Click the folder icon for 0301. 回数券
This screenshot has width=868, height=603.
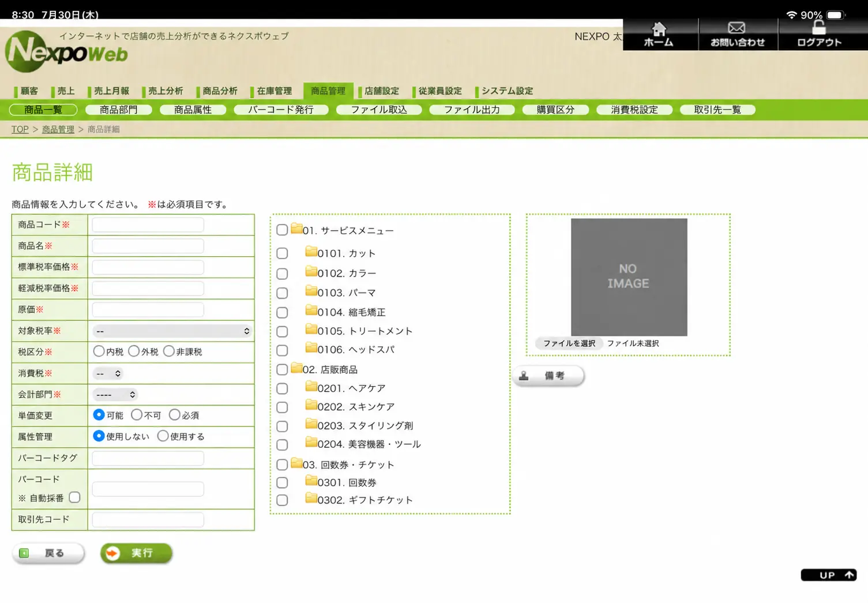pyautogui.click(x=311, y=481)
